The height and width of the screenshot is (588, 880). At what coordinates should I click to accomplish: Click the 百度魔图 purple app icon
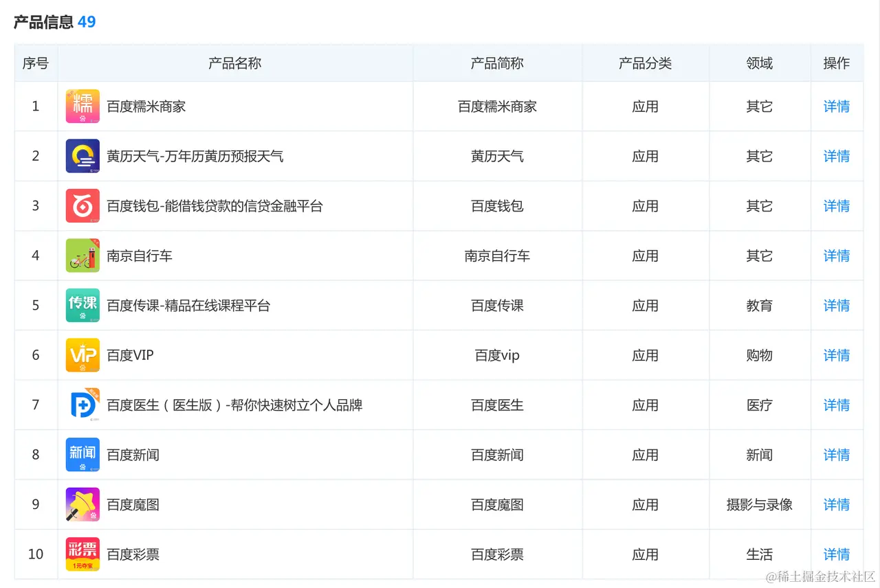pos(82,505)
